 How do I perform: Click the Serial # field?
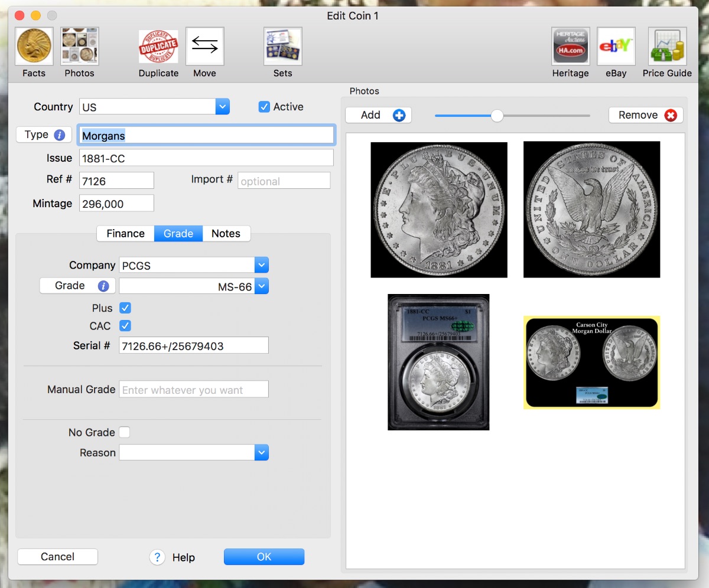tap(194, 346)
